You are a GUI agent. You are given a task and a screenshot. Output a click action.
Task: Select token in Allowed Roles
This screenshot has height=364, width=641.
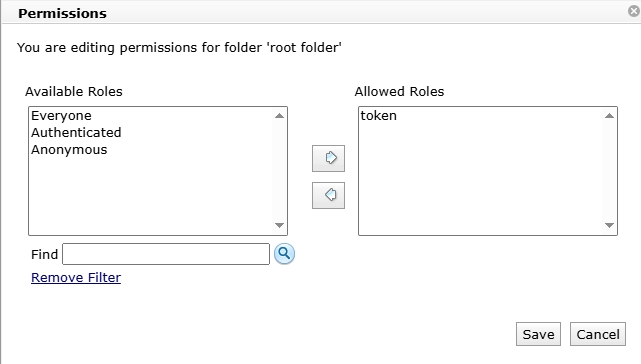tap(379, 116)
